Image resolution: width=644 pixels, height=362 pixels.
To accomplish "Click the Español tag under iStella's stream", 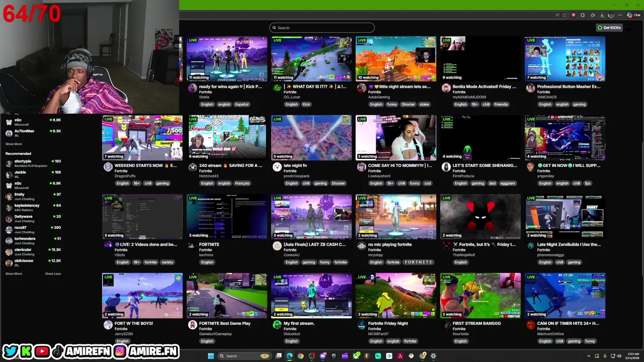I will 242,104.
